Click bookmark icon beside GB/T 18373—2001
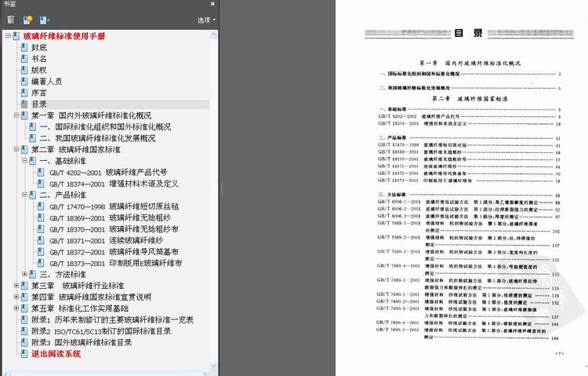 pyautogui.click(x=41, y=263)
